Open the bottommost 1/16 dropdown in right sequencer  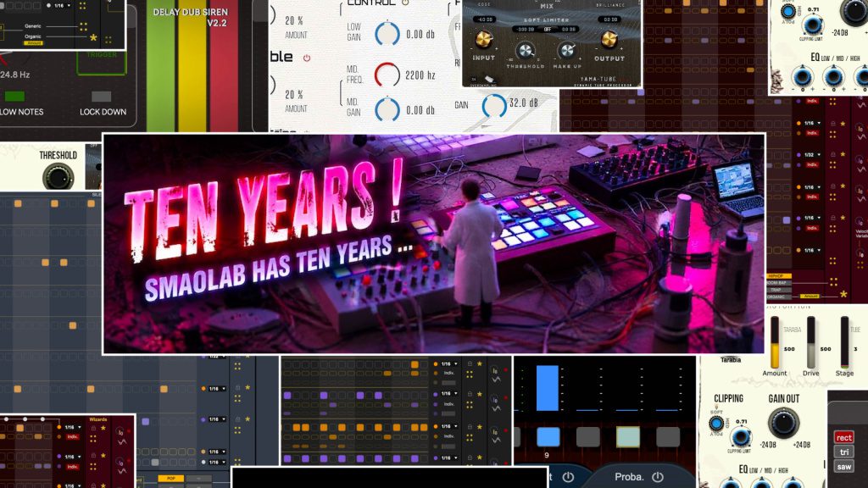click(812, 250)
